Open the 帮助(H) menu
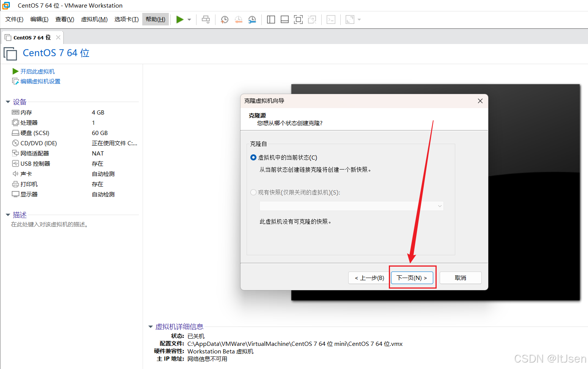The height and width of the screenshot is (369, 588). click(x=156, y=19)
